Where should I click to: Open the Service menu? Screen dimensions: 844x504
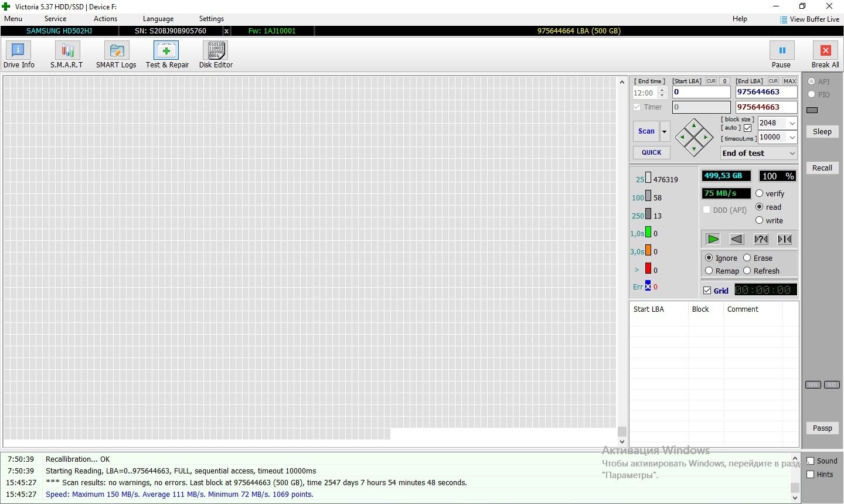56,19
